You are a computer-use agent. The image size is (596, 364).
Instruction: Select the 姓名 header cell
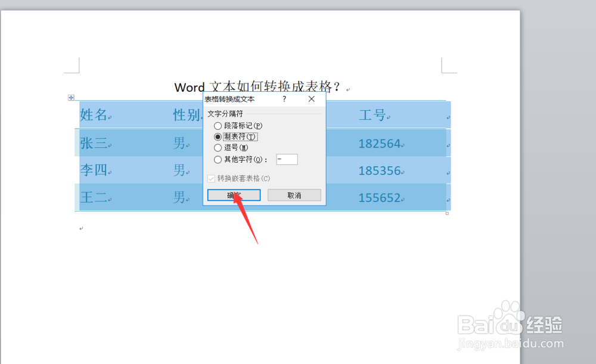click(95, 115)
